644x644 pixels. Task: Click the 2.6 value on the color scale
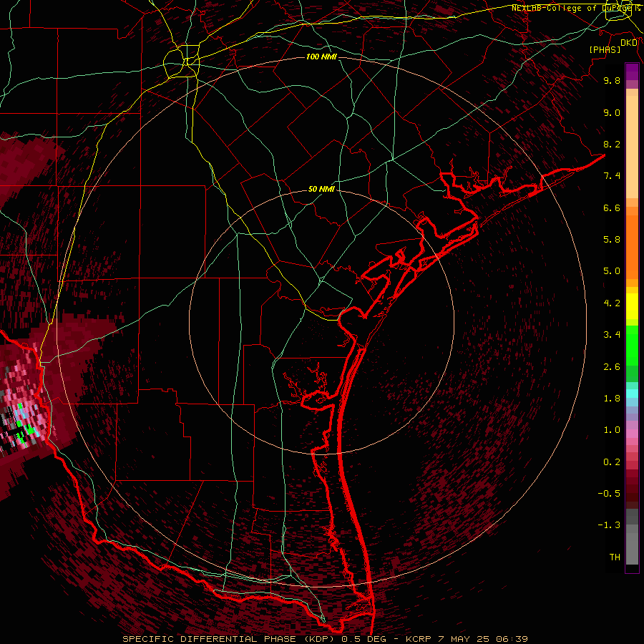pyautogui.click(x=612, y=367)
